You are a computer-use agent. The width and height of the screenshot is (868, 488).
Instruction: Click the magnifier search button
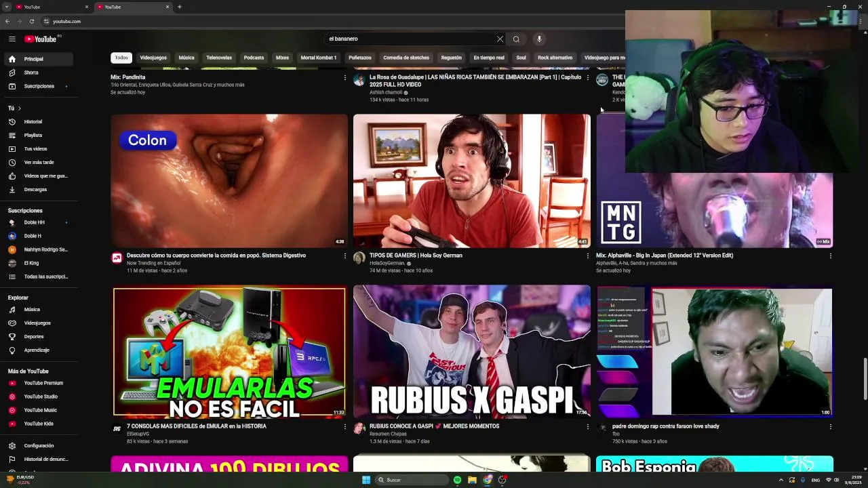click(516, 39)
